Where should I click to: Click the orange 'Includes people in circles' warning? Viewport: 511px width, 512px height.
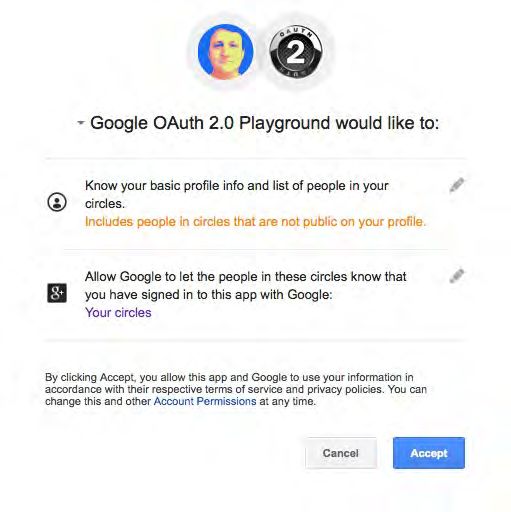point(255,222)
